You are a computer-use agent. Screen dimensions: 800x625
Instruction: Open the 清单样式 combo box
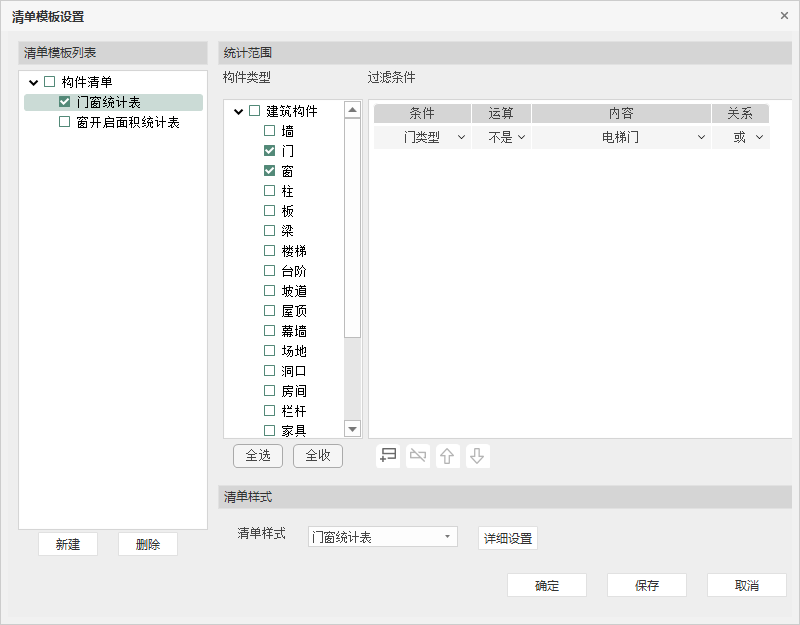(382, 537)
